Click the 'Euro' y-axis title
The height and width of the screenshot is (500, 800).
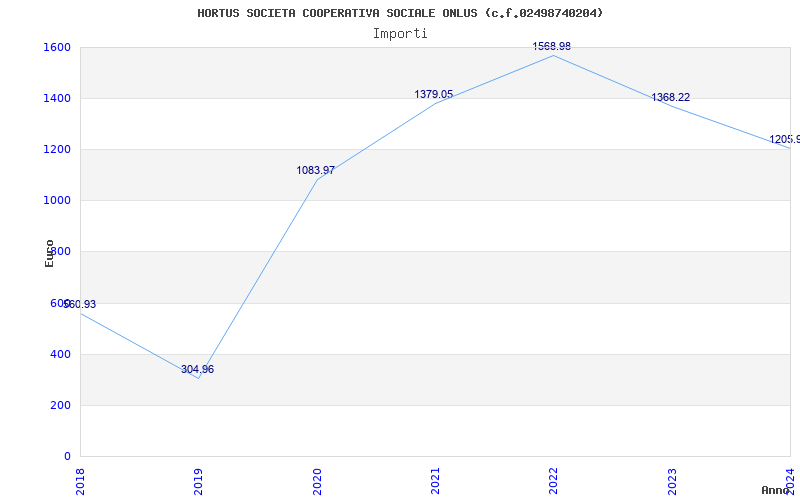(x=49, y=253)
